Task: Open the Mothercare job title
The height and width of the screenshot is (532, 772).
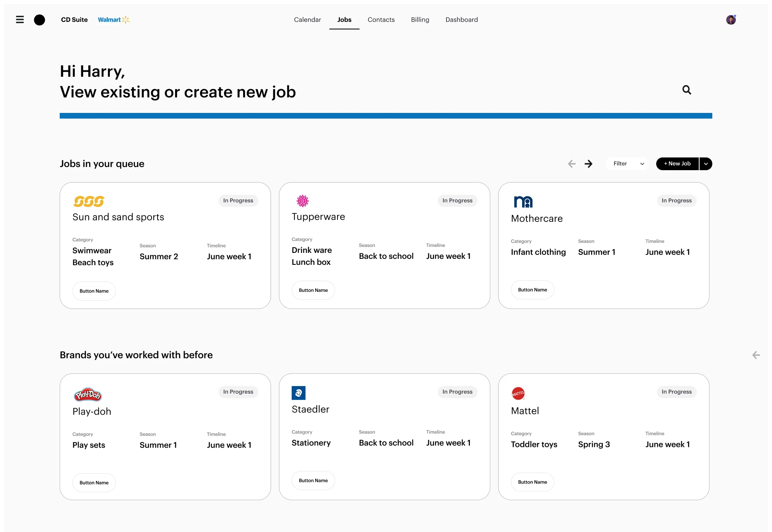Action: [537, 219]
